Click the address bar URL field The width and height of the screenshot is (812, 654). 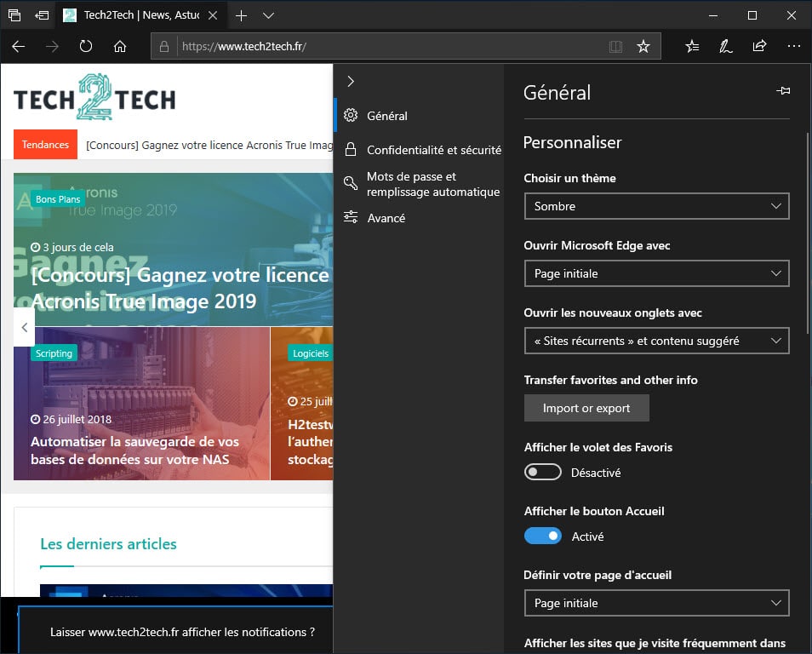383,47
